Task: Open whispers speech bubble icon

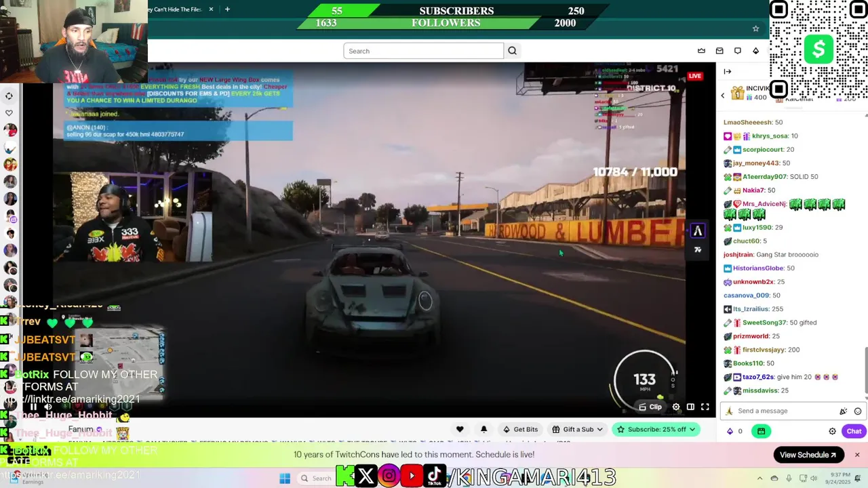Action: click(x=738, y=51)
